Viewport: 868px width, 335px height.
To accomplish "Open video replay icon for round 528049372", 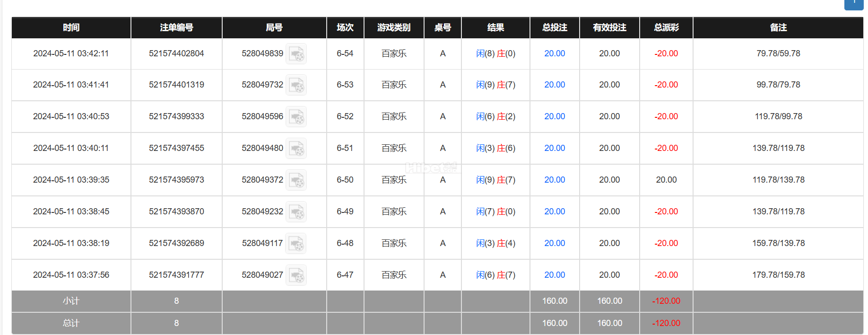I will coord(296,180).
